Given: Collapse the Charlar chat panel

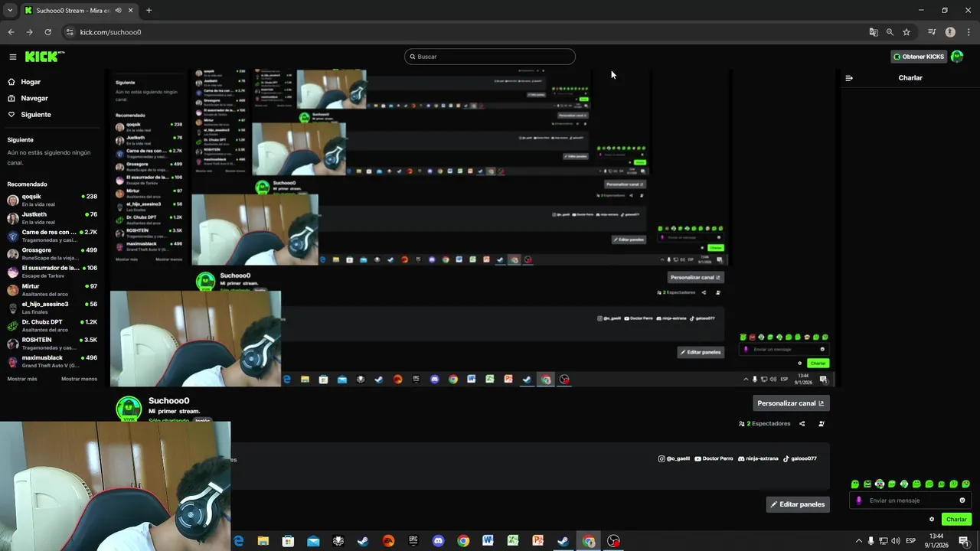Looking at the screenshot, I should (849, 78).
